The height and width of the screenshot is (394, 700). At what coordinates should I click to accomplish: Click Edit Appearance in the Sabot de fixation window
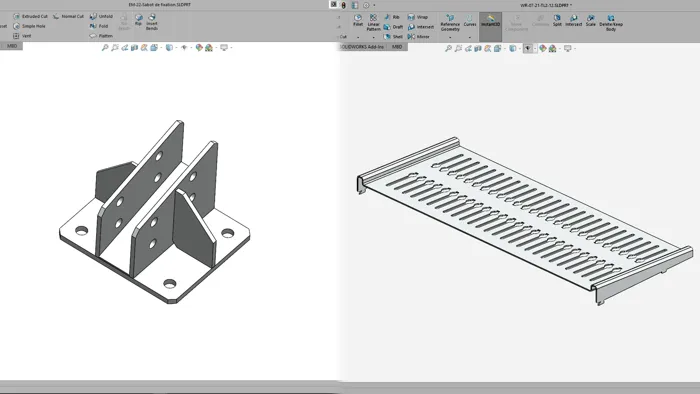tap(199, 47)
